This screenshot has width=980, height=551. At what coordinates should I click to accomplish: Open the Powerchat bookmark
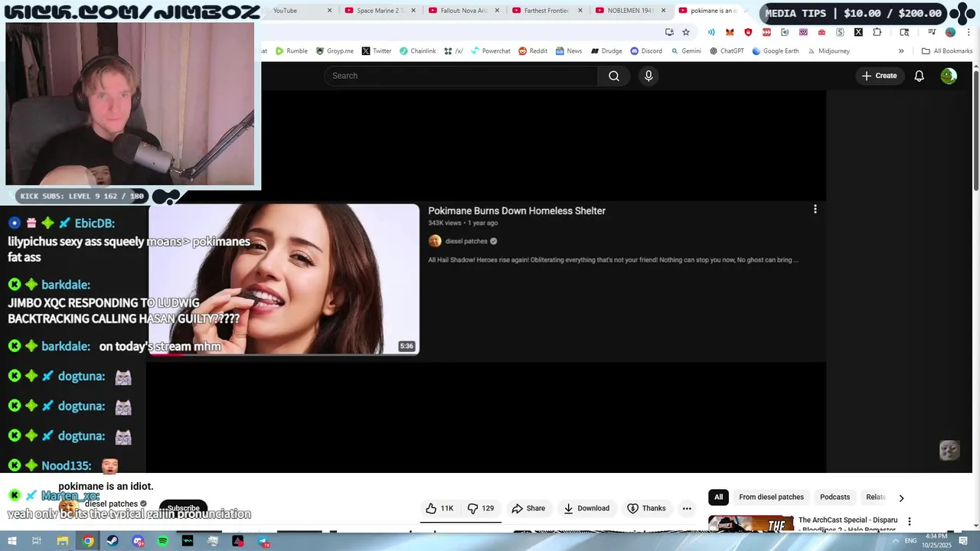pos(490,51)
